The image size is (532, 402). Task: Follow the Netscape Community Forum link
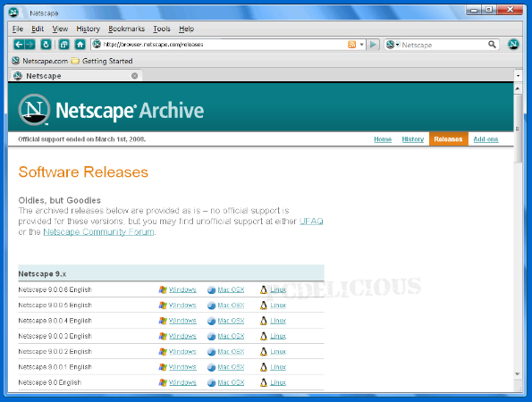click(98, 232)
